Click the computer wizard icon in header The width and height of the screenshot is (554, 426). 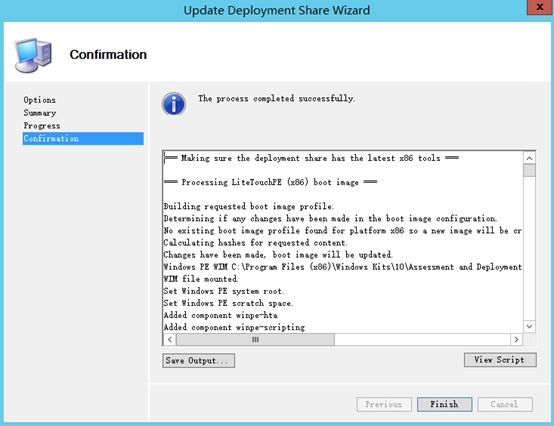click(34, 55)
